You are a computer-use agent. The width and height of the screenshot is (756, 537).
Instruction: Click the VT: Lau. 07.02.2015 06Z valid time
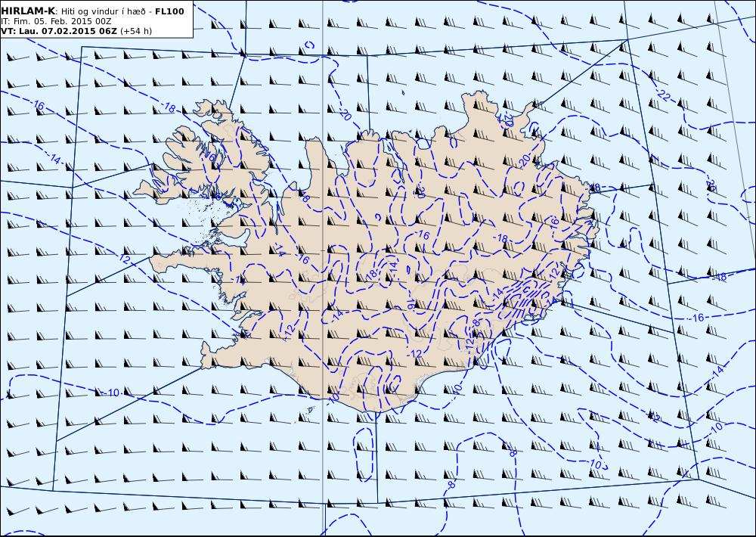tap(59, 31)
